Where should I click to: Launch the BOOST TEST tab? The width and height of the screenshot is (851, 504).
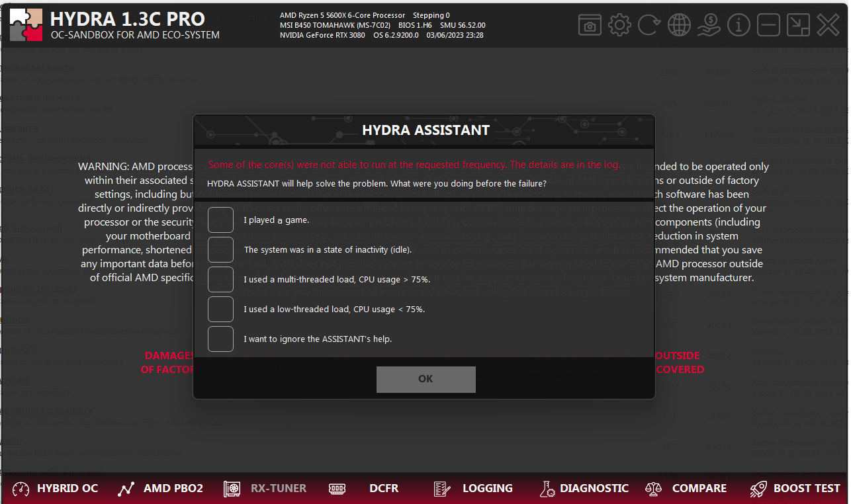795,489
